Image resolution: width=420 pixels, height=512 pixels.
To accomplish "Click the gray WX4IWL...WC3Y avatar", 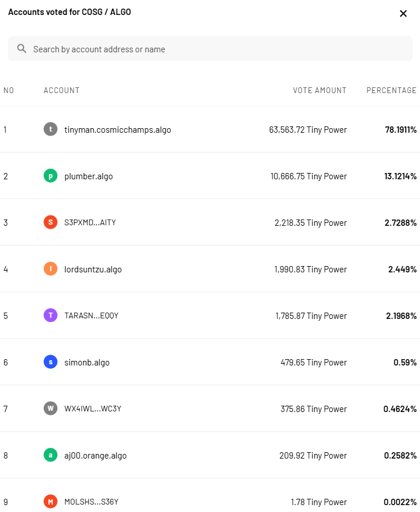I will 51,409.
